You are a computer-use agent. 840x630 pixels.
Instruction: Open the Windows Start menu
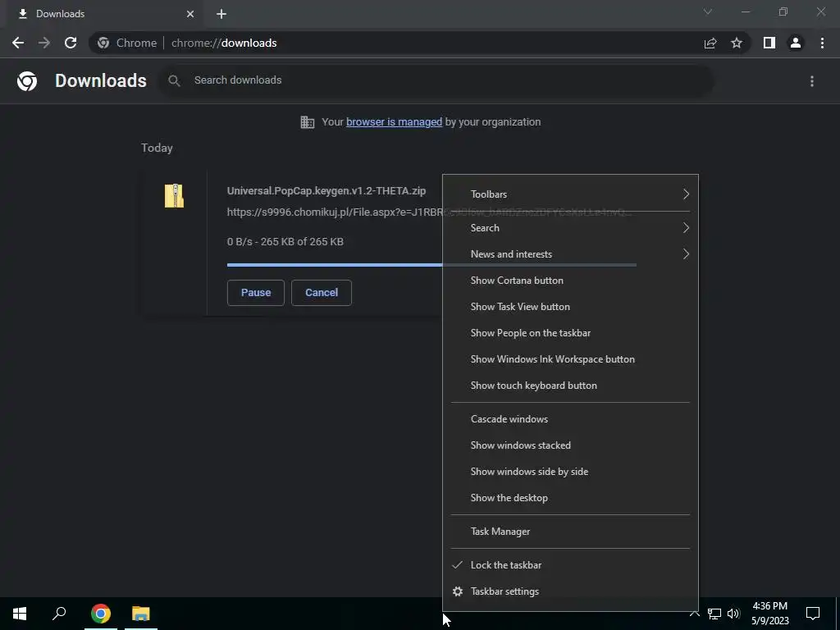click(x=20, y=614)
